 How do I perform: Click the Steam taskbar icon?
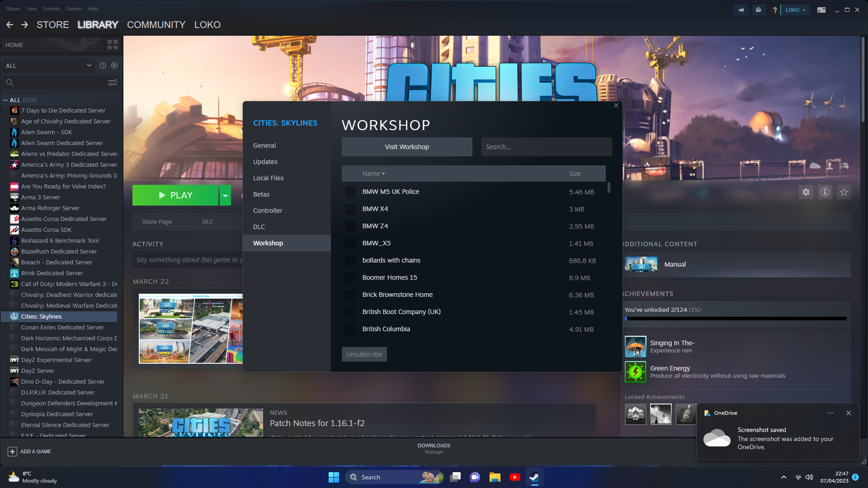pos(534,477)
